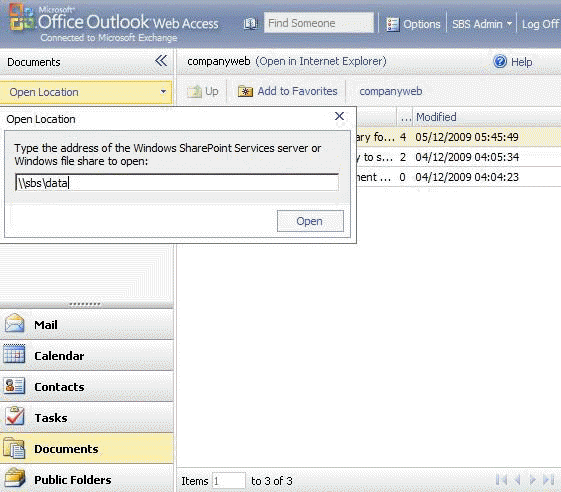Click the Items page number field
561x492 pixels.
coord(229,481)
